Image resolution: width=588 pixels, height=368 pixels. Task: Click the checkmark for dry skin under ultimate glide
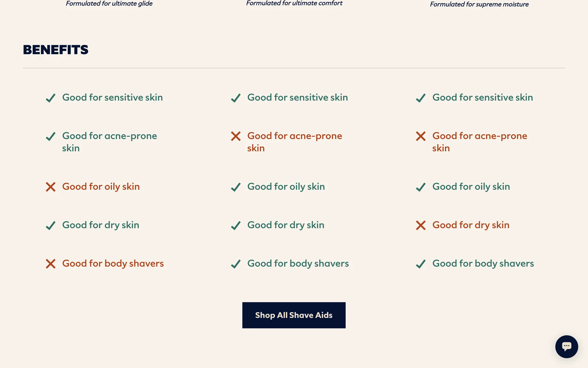(51, 225)
